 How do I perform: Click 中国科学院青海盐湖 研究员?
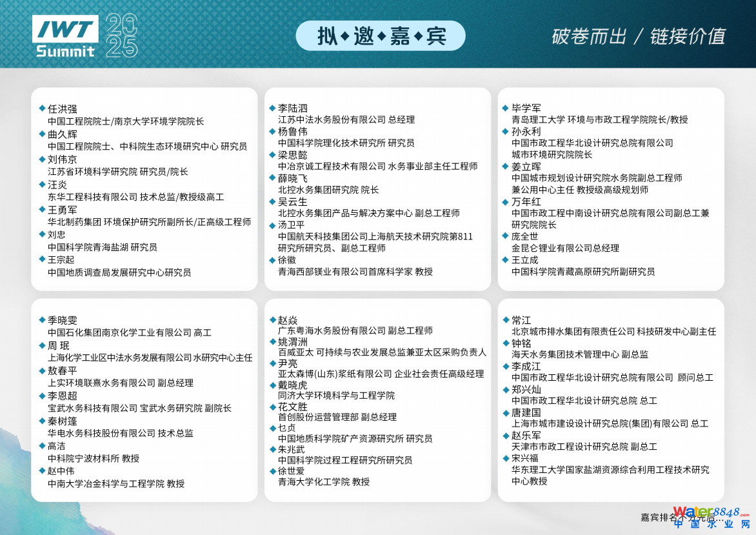[102, 247]
